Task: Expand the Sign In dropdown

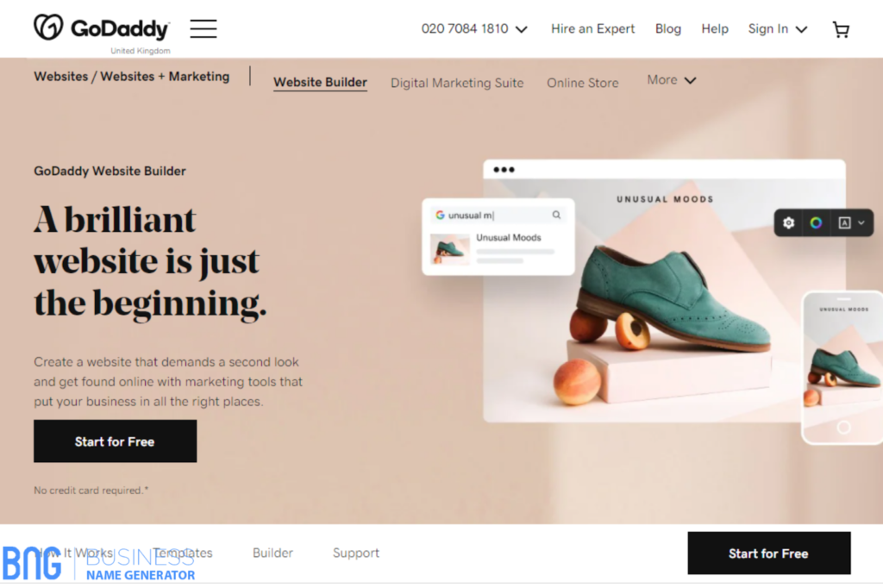Action: pyautogui.click(x=778, y=28)
